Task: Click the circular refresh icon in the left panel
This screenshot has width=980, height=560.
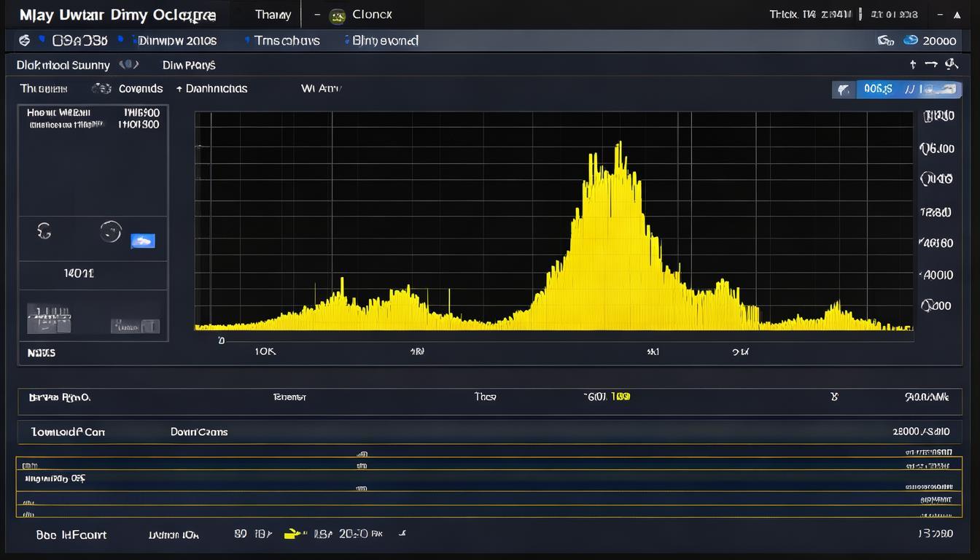Action: (110, 232)
